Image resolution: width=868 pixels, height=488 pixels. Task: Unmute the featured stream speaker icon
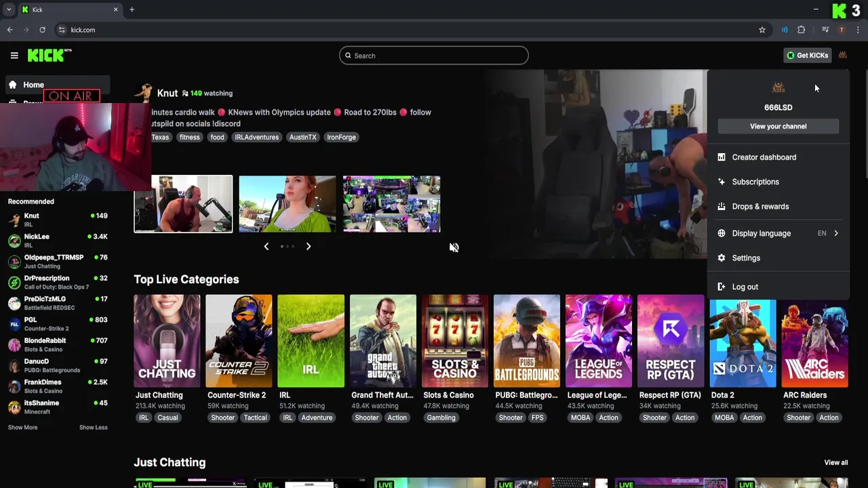coord(454,247)
